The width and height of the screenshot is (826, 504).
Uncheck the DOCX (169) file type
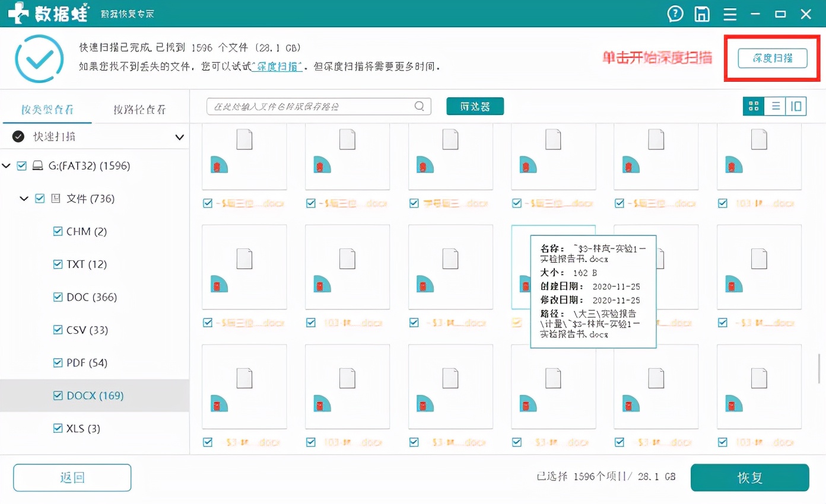pyautogui.click(x=58, y=395)
